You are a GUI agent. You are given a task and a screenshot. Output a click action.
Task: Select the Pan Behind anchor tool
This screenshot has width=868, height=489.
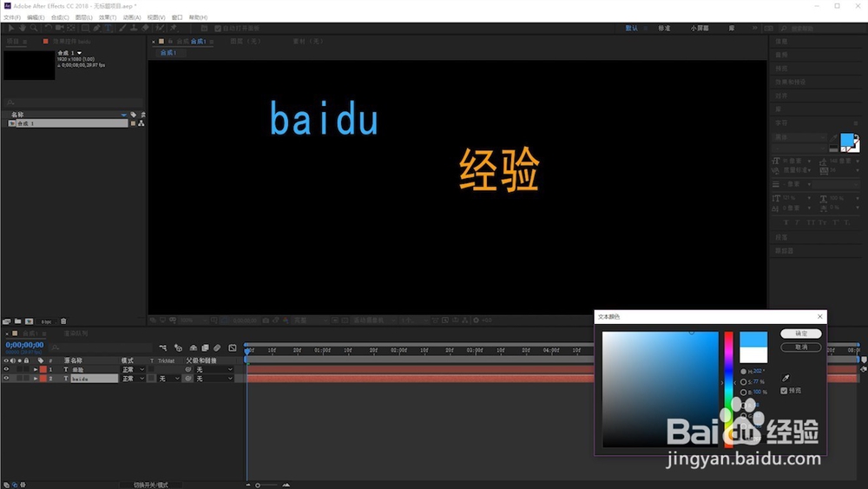(71, 28)
